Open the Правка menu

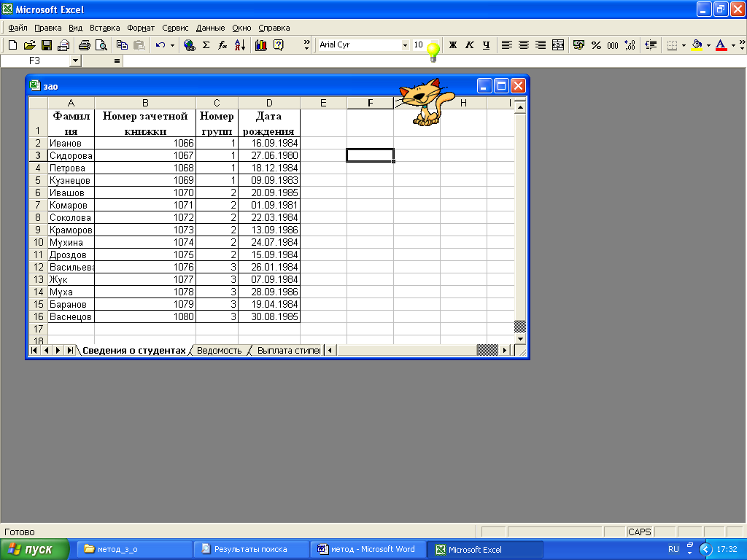pyautogui.click(x=47, y=28)
